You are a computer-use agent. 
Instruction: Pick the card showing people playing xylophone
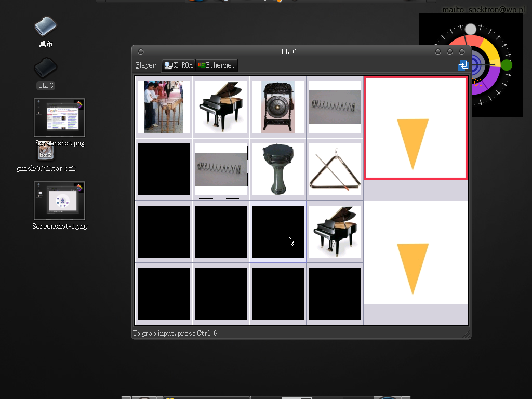164,107
